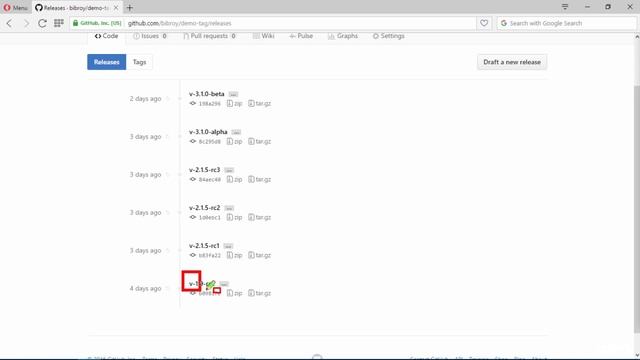Expand the v-2.1.5-rc1 ellipsis details

click(228, 246)
